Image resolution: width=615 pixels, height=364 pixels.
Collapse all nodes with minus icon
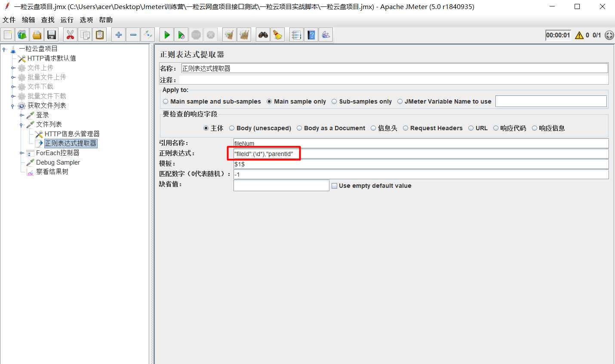click(133, 35)
